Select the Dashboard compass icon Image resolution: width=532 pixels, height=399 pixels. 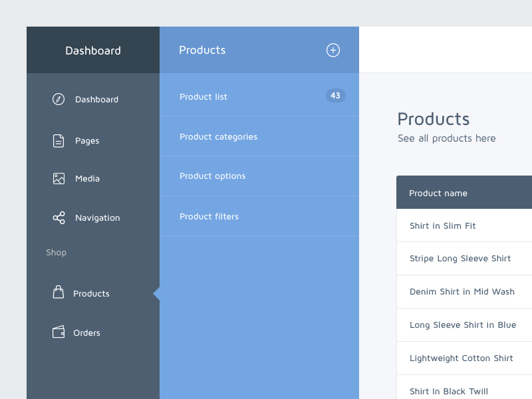[59, 99]
